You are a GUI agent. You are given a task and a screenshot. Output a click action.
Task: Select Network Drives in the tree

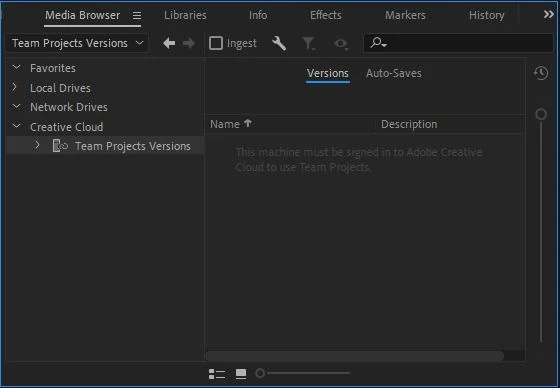69,107
